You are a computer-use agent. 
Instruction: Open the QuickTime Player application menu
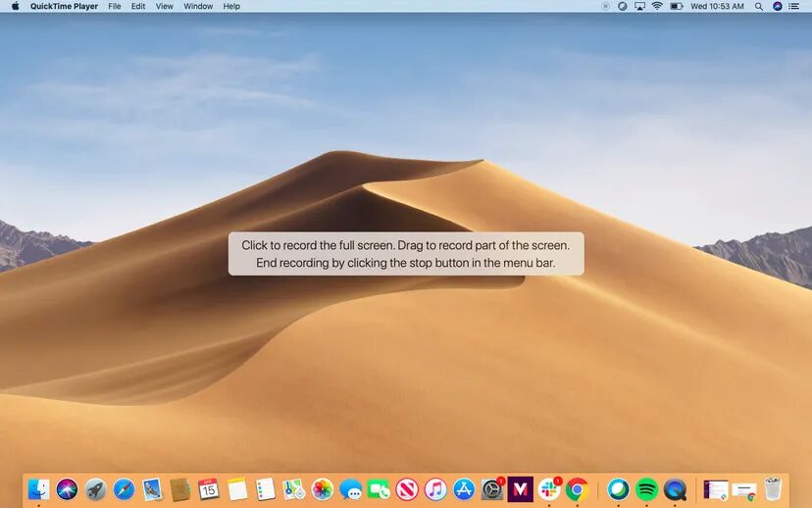(64, 6)
